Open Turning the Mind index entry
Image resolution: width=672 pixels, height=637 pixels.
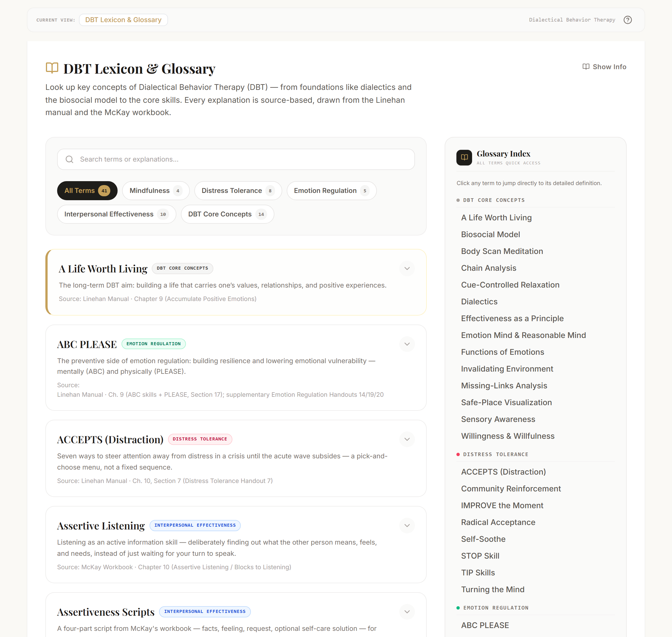(x=492, y=589)
